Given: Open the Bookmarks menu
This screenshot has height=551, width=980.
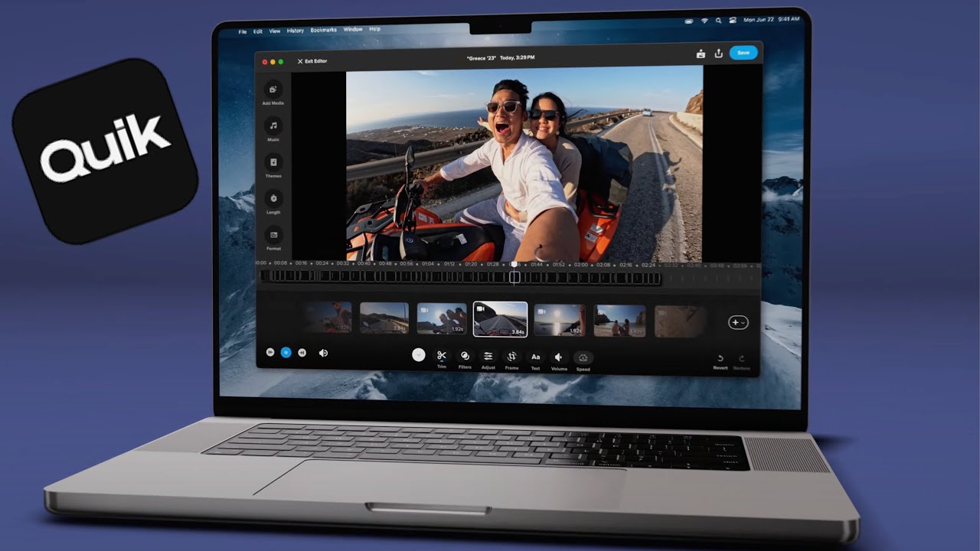Looking at the screenshot, I should (x=324, y=30).
